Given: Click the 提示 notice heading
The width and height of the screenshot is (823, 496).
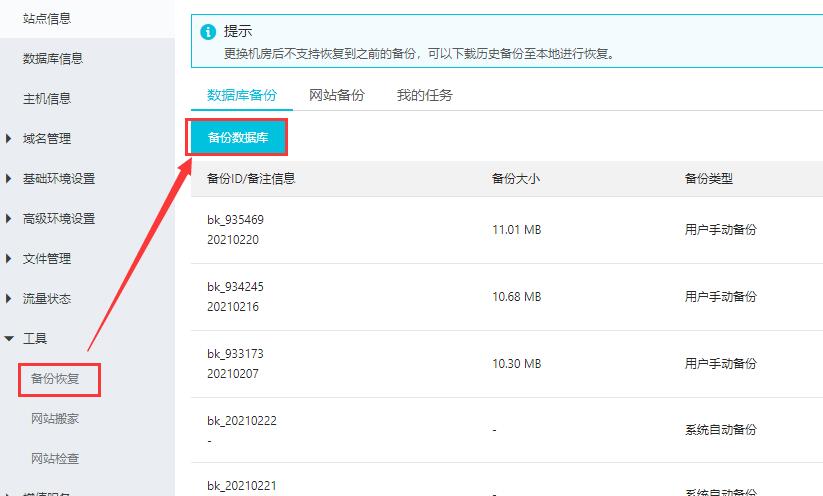Looking at the screenshot, I should (238, 31).
